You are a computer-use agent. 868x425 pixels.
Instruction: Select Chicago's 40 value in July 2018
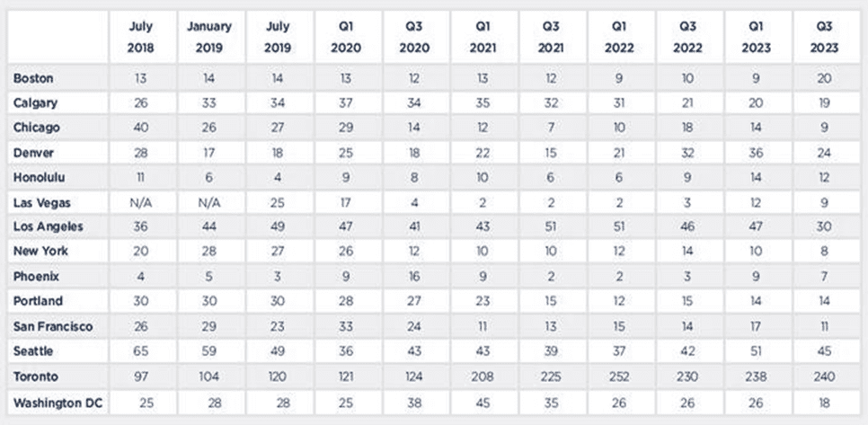[x=140, y=128]
